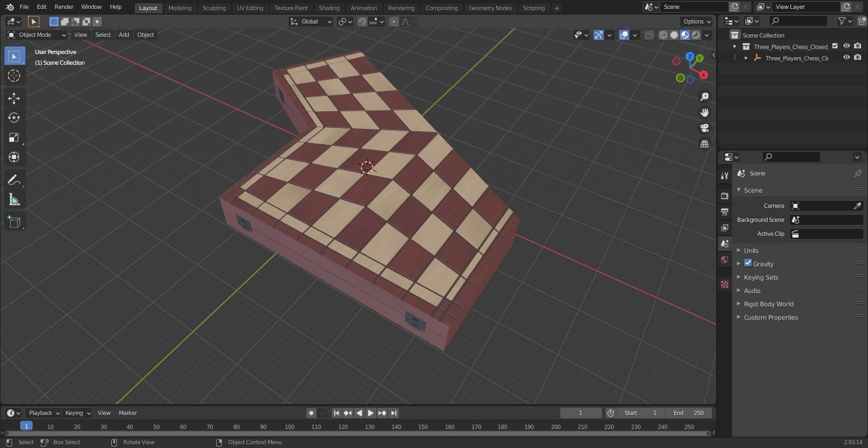Activate the Select Box tool
Screen dimensions: 868x448
click(14, 56)
